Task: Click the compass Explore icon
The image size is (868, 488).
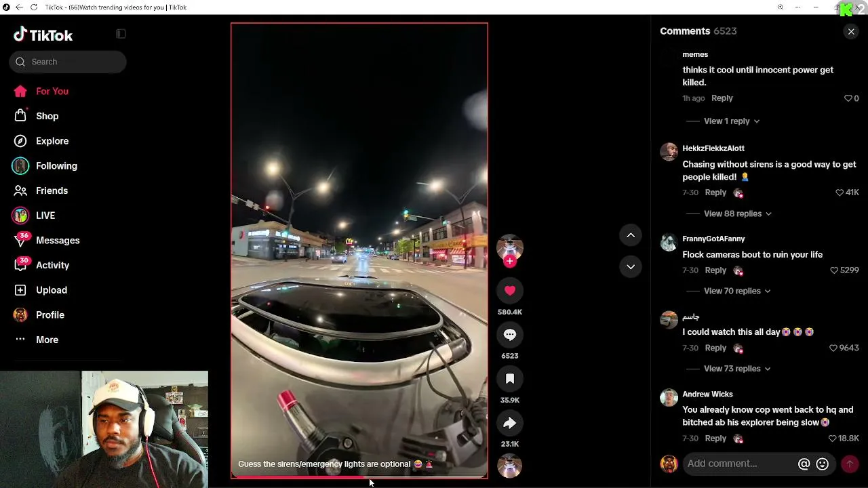Action: pos(20,141)
